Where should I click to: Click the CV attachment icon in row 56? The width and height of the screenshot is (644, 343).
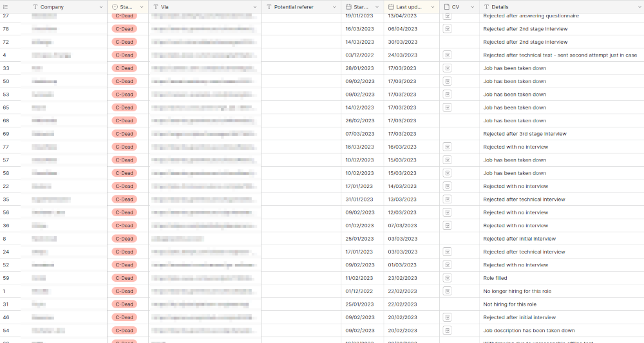pyautogui.click(x=447, y=212)
